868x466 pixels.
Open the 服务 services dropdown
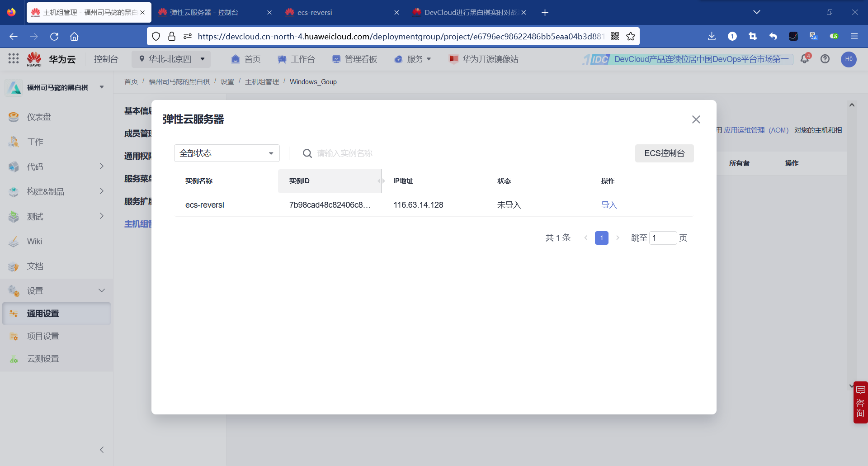(x=413, y=59)
